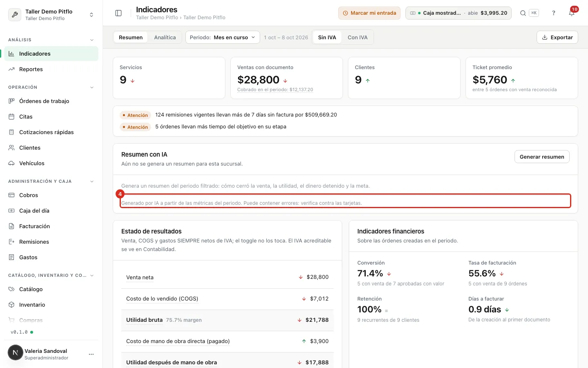This screenshot has width=588, height=368.
Task: Open the help question mark icon
Action: point(554,13)
